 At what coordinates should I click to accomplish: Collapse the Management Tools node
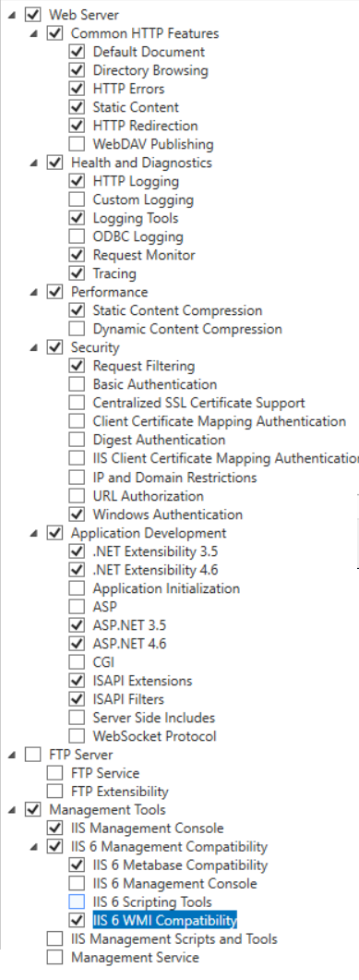tap(12, 810)
